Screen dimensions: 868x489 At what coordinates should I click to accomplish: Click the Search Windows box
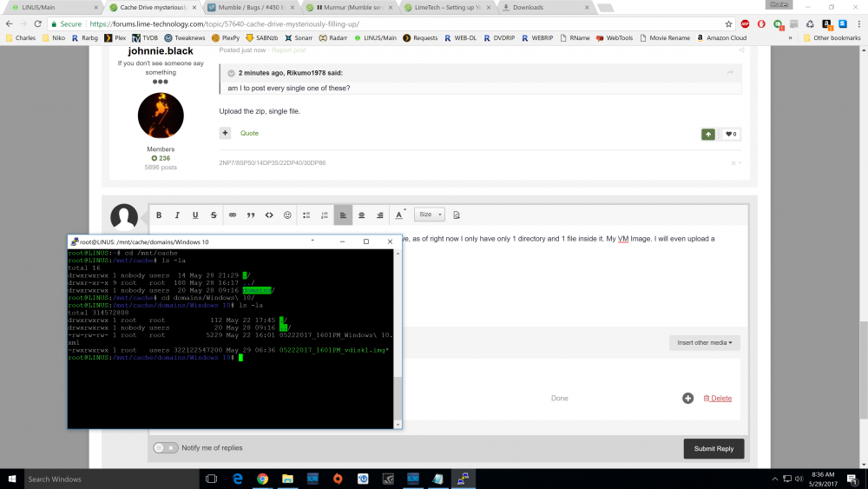click(x=111, y=479)
